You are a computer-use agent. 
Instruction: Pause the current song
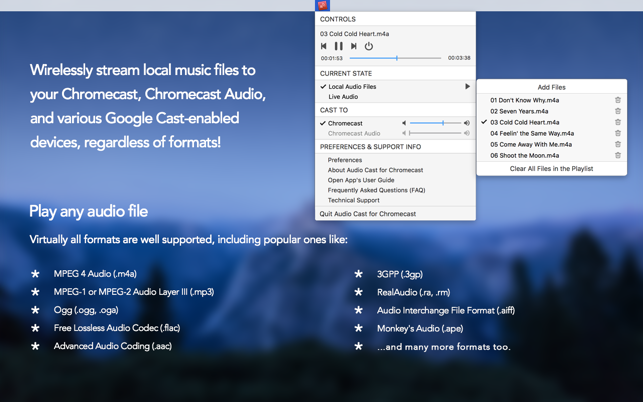[x=338, y=46]
